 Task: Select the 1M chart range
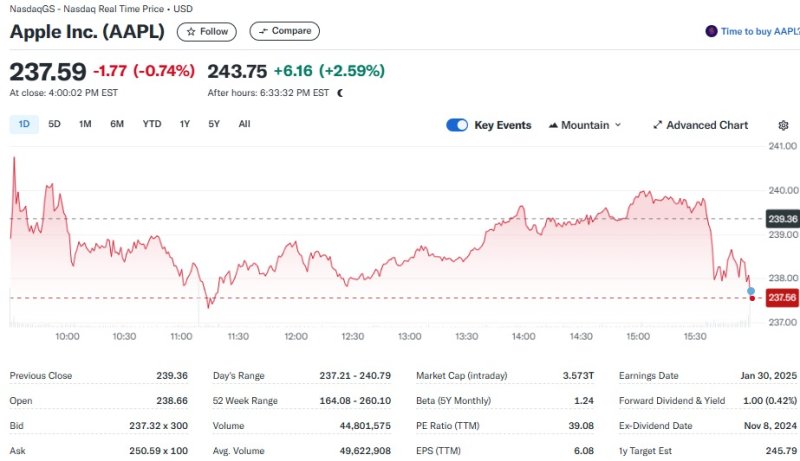click(x=85, y=124)
